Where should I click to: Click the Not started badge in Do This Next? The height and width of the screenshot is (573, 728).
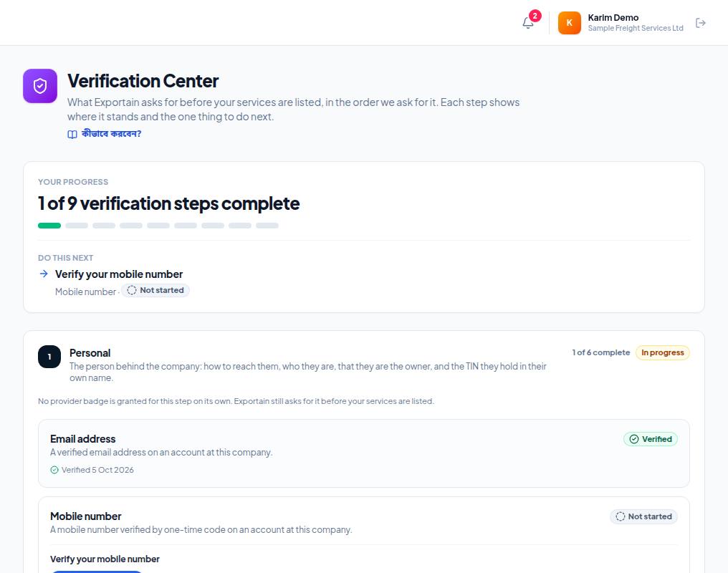point(155,291)
